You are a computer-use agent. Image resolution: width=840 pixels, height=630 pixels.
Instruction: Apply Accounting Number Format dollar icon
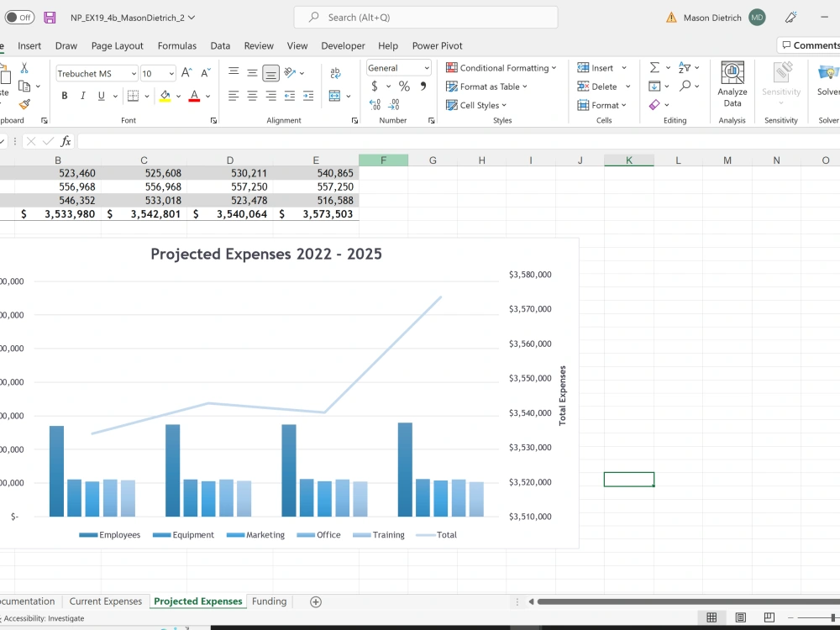[375, 86]
